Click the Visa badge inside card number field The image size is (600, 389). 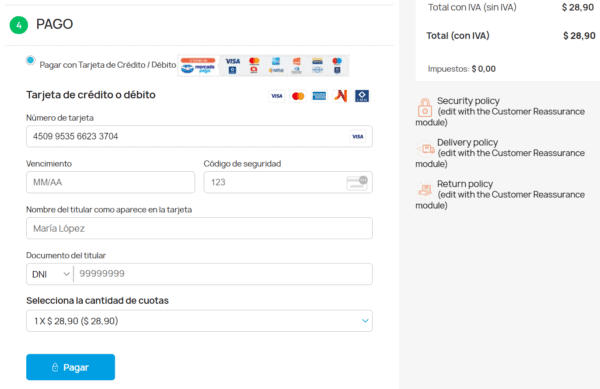click(x=358, y=137)
